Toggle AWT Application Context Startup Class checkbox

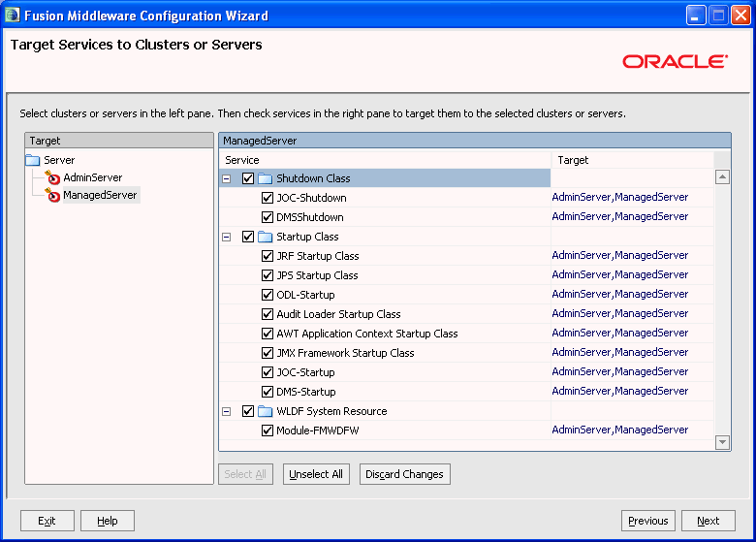pyautogui.click(x=268, y=334)
